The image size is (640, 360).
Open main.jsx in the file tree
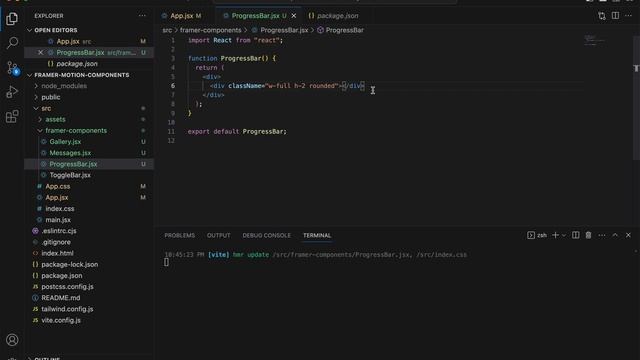58,220
